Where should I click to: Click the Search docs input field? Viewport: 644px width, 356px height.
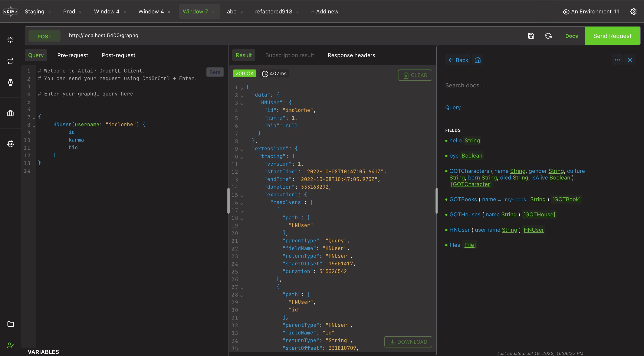(540, 85)
